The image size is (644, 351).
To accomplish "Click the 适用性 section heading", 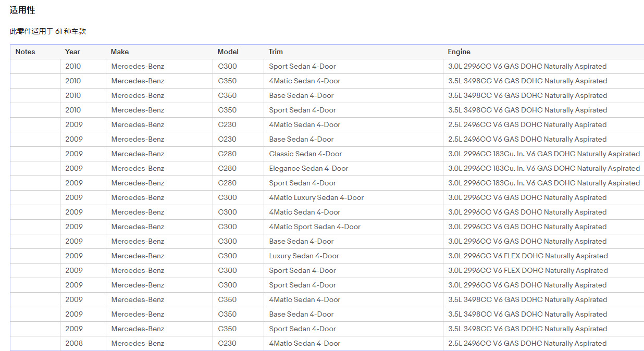I will coord(22,10).
